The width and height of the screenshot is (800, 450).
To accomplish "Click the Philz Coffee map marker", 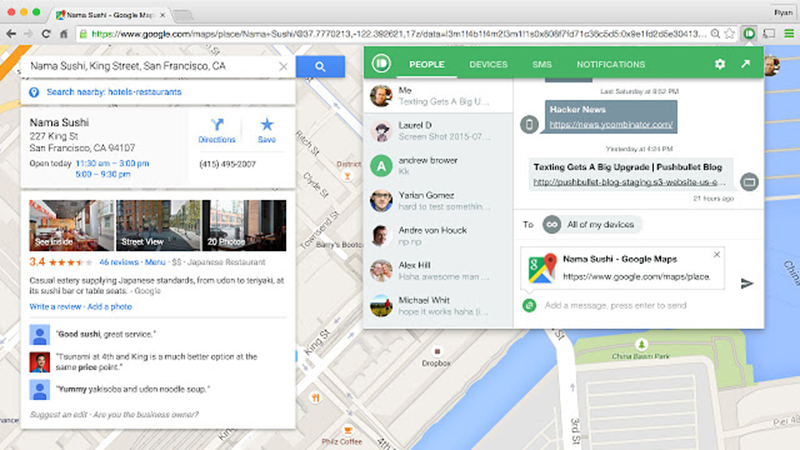I will pos(348,430).
